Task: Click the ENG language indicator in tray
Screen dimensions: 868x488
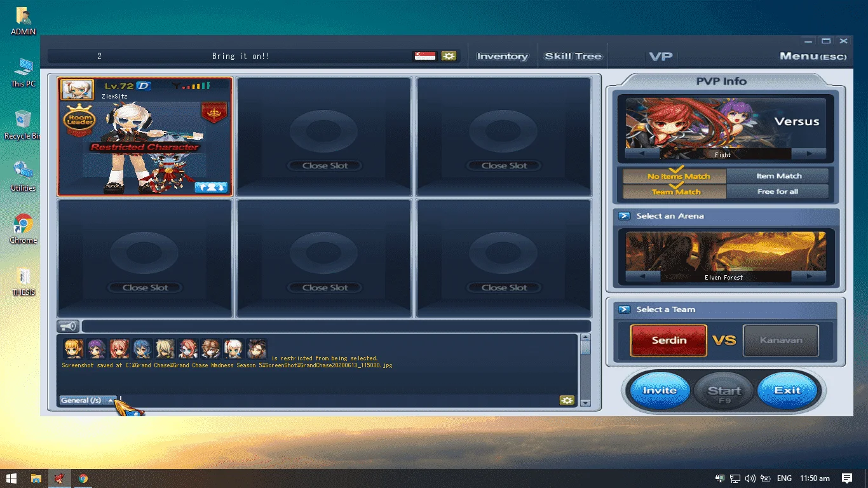Action: point(784,478)
